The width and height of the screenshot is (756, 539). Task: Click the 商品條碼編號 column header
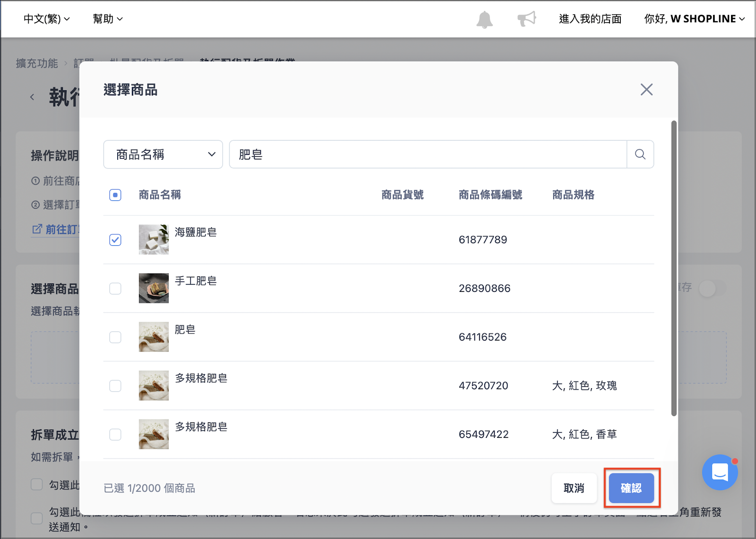pyautogui.click(x=490, y=195)
